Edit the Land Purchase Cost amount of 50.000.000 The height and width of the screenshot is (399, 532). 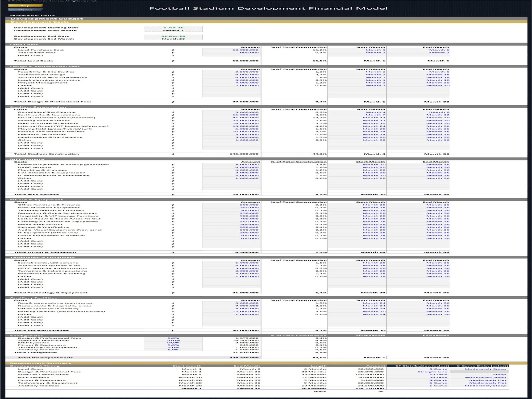click(231, 49)
